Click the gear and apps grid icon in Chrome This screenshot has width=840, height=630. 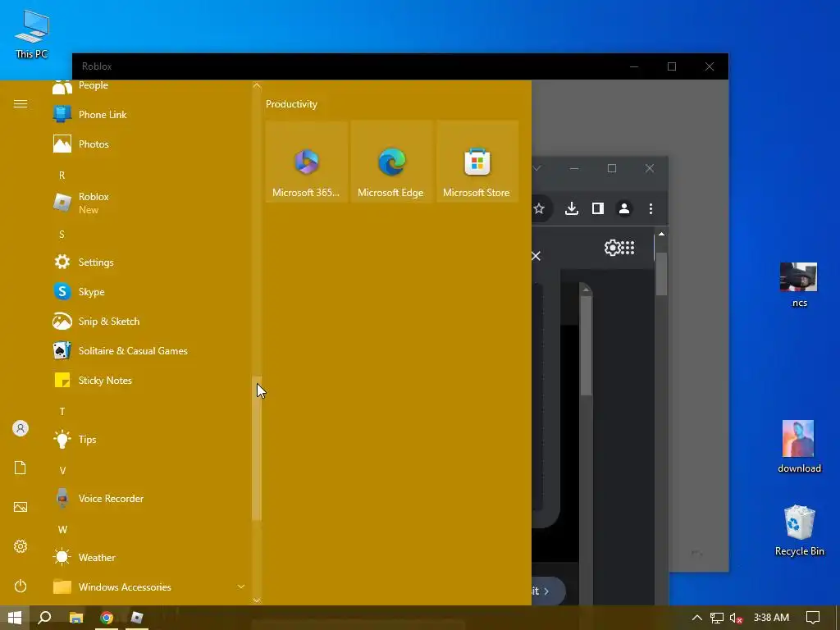619,248
